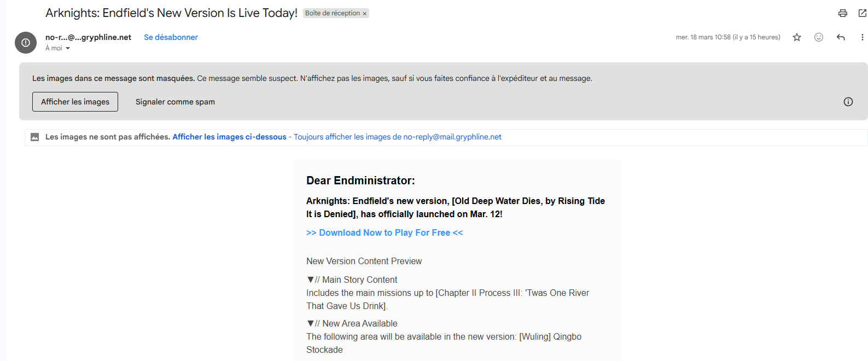Open the email in a new window
Viewport: 868px width, 361px height.
coord(862,13)
